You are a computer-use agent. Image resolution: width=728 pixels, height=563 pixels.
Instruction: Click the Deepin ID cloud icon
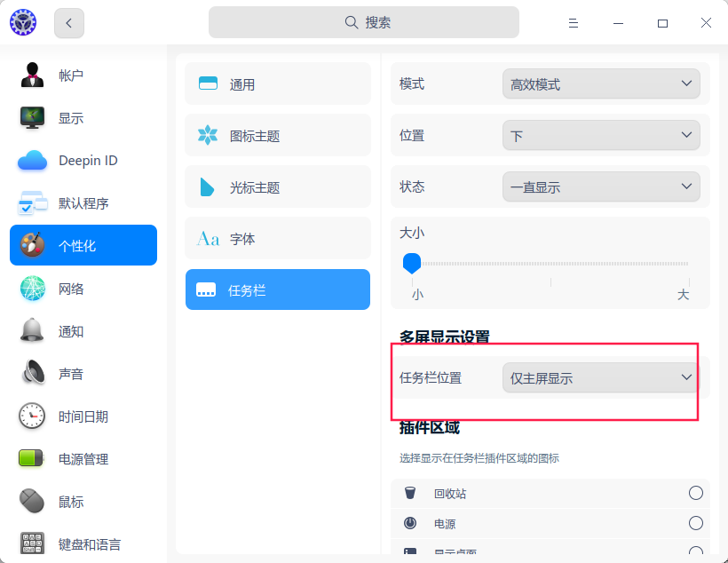pyautogui.click(x=32, y=161)
